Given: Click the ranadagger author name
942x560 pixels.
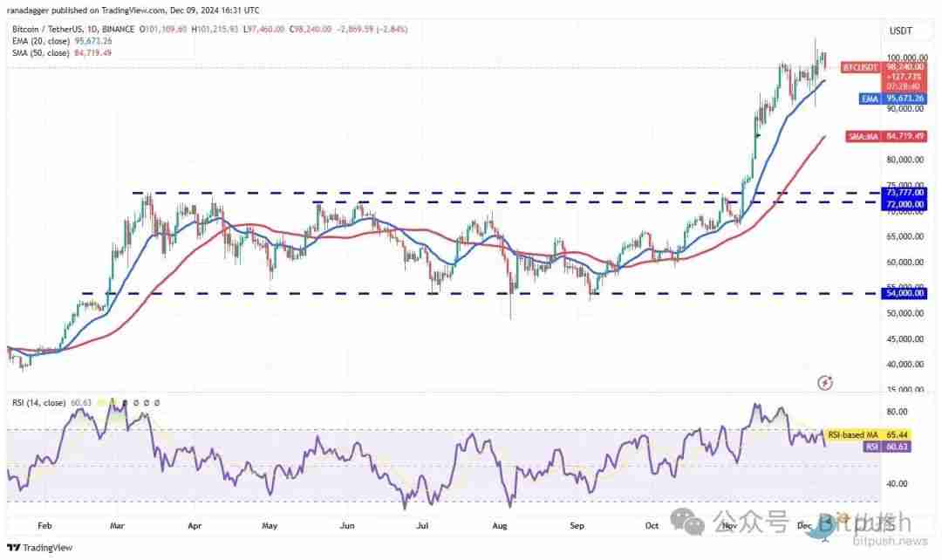Looking at the screenshot, I should pos(31,10).
